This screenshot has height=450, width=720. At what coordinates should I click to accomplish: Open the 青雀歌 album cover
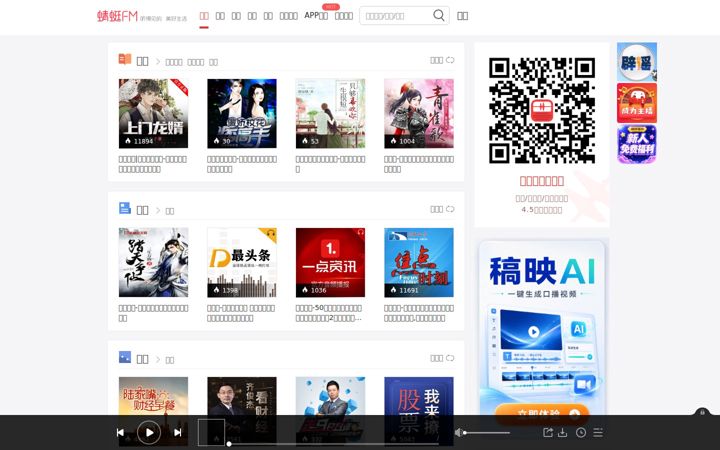click(x=419, y=113)
